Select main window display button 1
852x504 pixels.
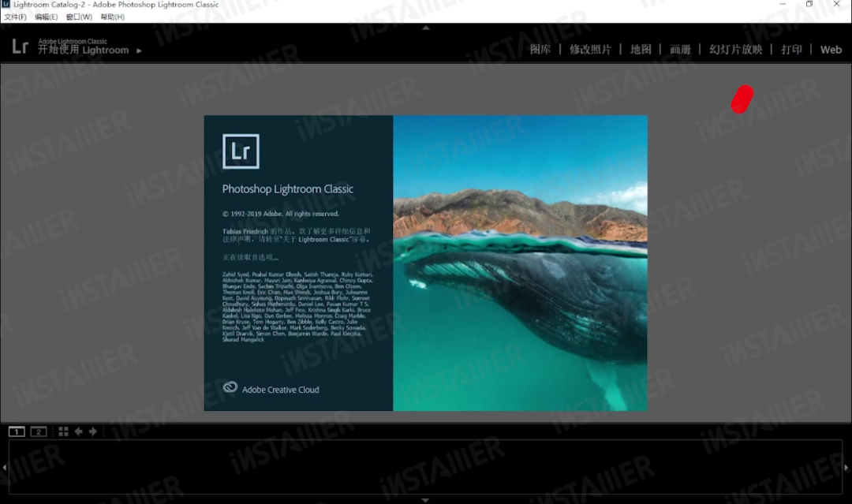[17, 431]
